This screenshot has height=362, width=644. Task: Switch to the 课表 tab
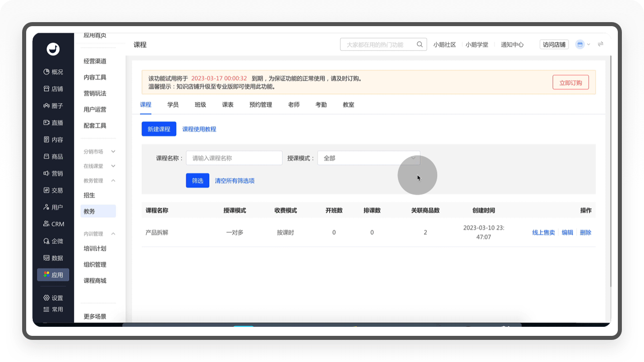(227, 105)
